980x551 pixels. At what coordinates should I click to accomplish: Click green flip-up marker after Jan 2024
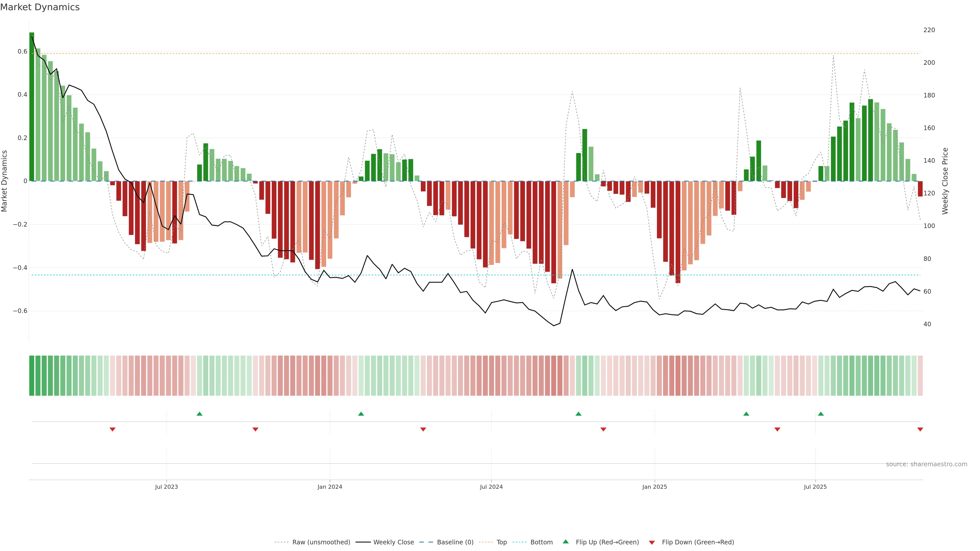pyautogui.click(x=361, y=414)
